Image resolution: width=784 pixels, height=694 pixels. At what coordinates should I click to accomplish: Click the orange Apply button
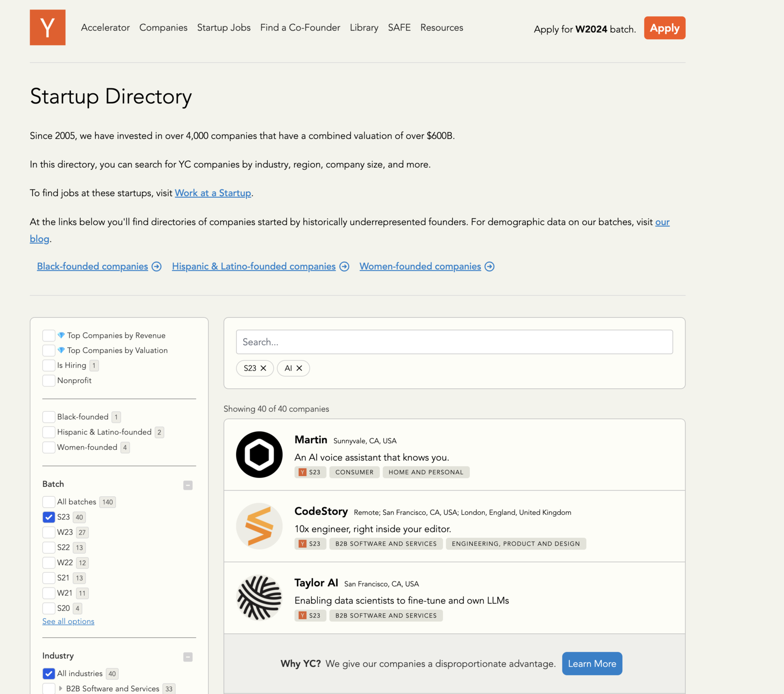click(665, 28)
